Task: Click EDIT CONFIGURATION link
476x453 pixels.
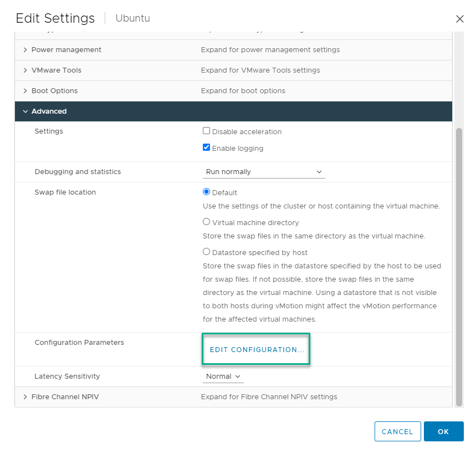Action: 257,350
